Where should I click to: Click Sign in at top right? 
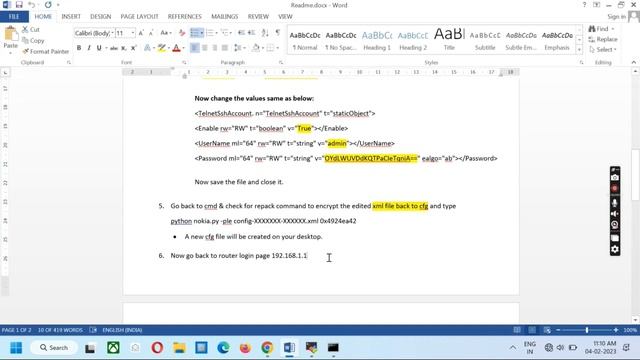[616, 17]
